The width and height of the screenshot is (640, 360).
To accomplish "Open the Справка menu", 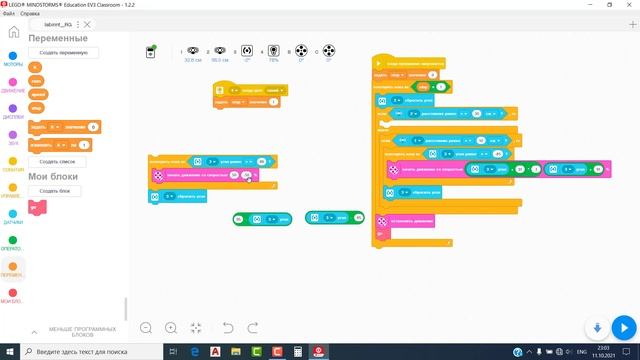I will pos(30,13).
